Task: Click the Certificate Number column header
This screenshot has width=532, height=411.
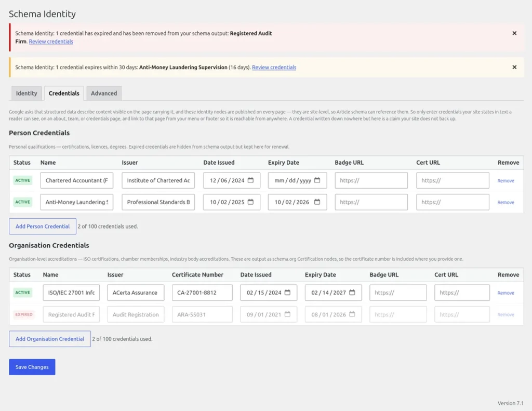Action: tap(197, 274)
